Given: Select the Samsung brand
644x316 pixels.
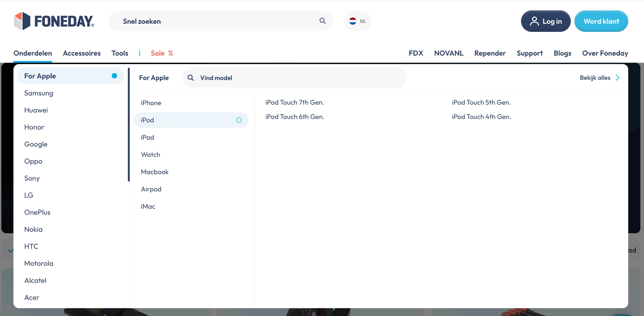Looking at the screenshot, I should click(x=39, y=93).
